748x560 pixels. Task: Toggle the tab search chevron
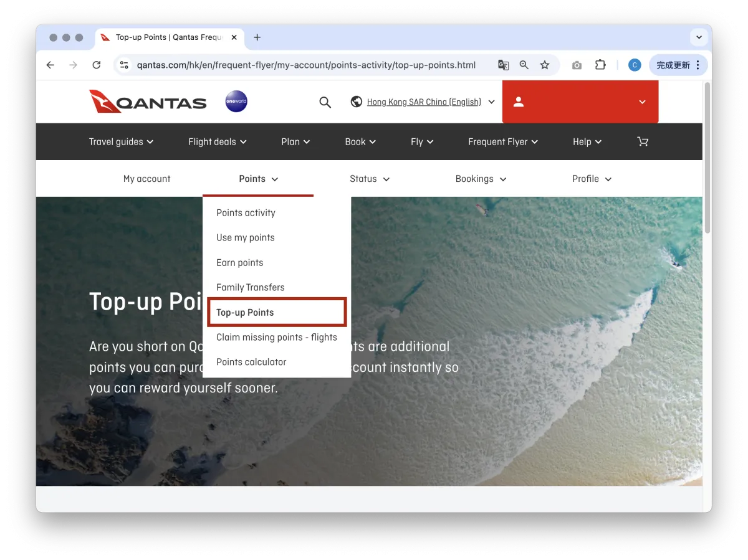click(699, 37)
